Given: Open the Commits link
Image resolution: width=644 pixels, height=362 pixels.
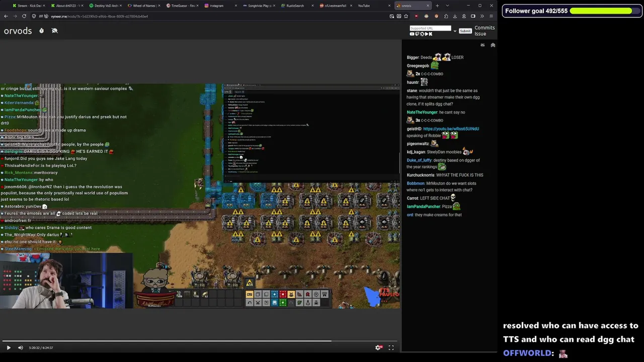Looking at the screenshot, I should 485,28.
